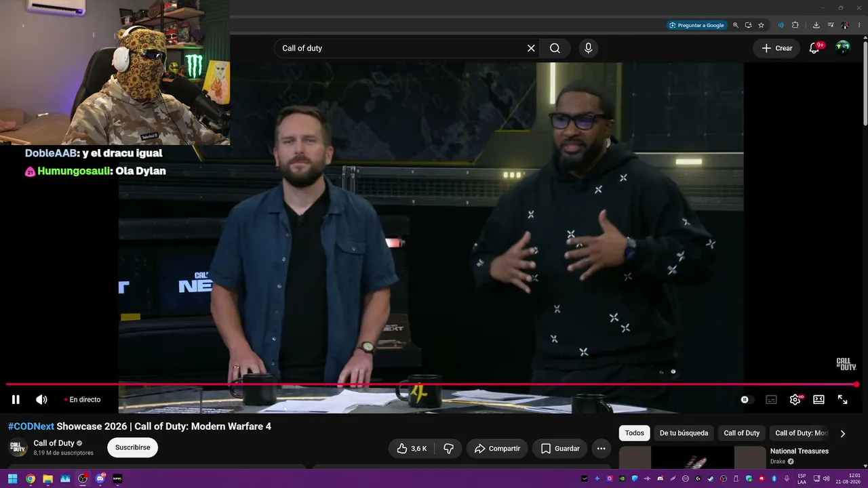The width and height of the screenshot is (868, 488).
Task: Open the browser zoom magnifier
Action: (x=736, y=25)
